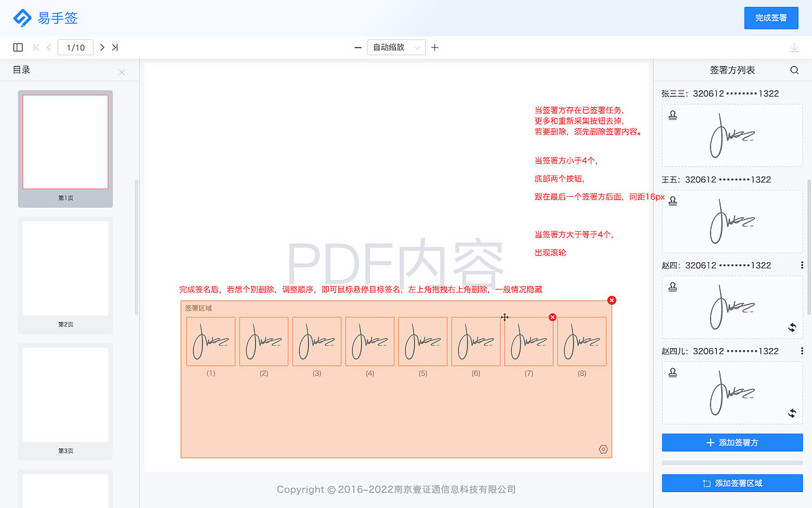Screen dimensions: 812x508
Task: Click the 添加签署方 button
Action: pyautogui.click(x=732, y=443)
